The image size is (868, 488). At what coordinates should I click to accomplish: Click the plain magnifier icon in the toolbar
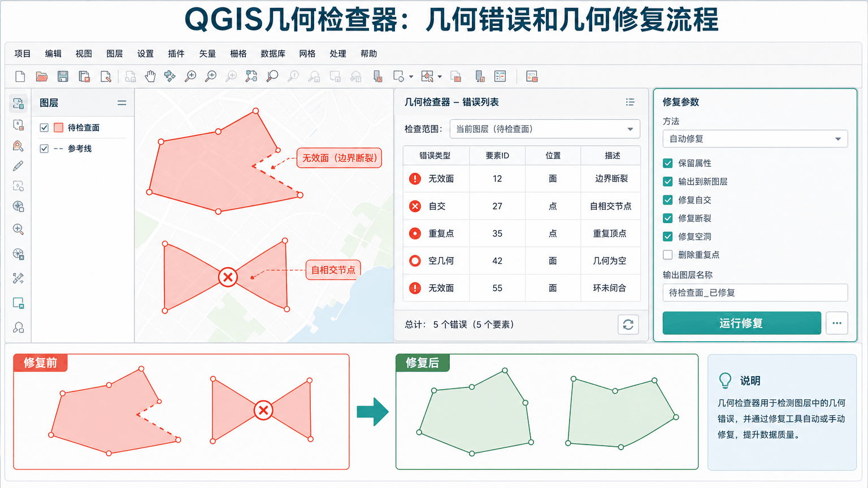(x=272, y=76)
